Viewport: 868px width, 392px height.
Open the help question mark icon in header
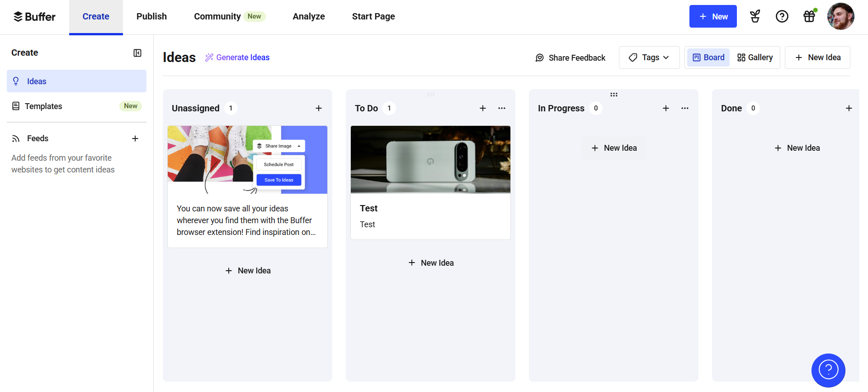(x=782, y=16)
